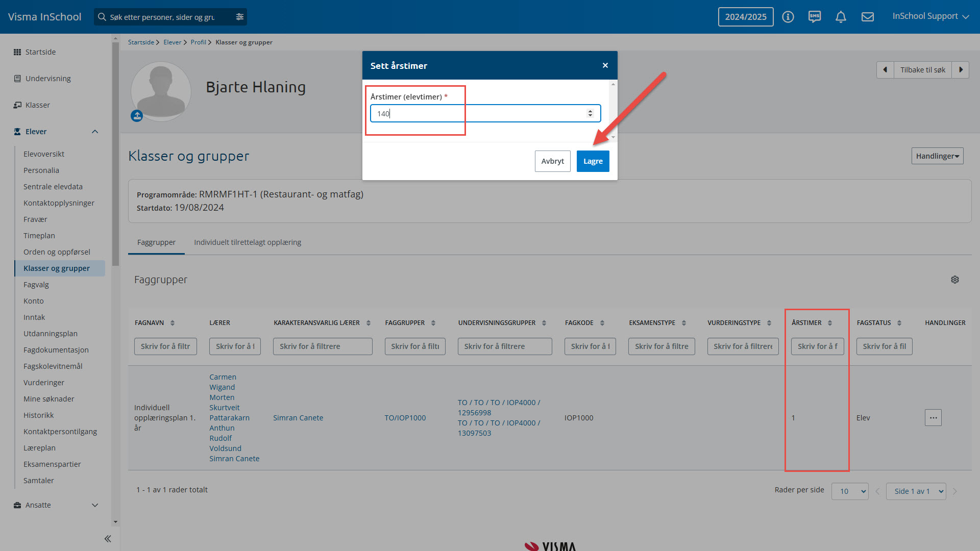
Task: Open Fravær in the sidebar menu
Action: click(x=35, y=219)
